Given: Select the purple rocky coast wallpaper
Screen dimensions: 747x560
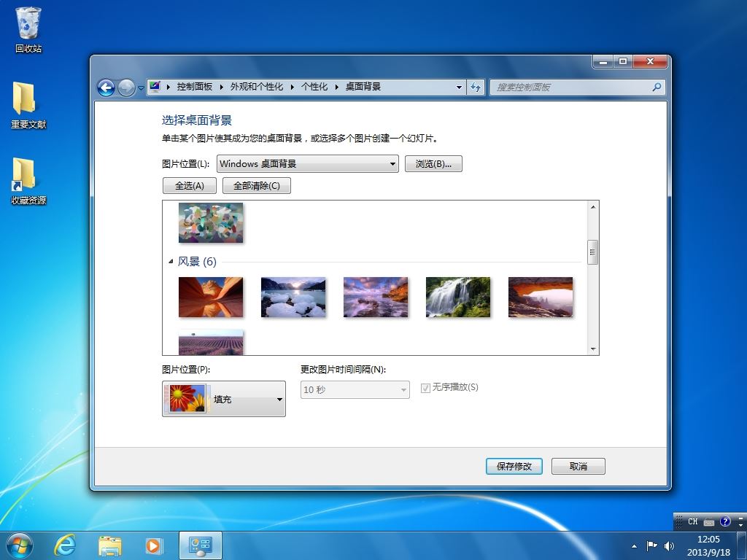Looking at the screenshot, I should (376, 297).
